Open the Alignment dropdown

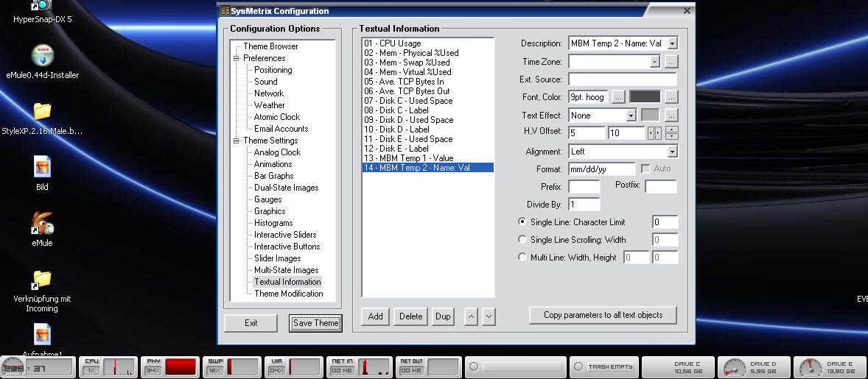click(672, 152)
